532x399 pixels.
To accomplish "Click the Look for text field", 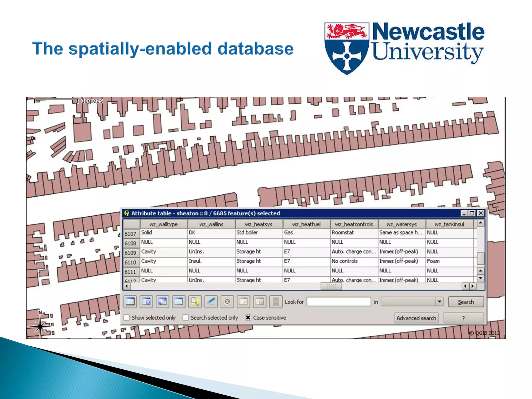I will (x=338, y=302).
